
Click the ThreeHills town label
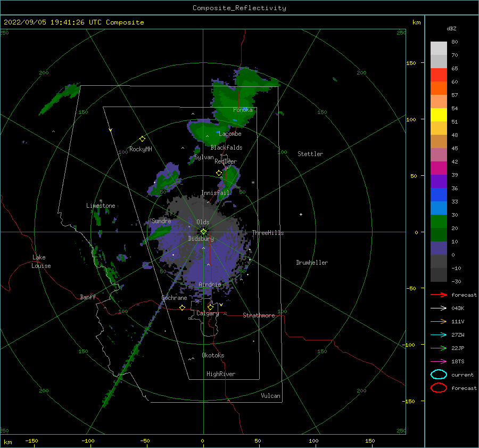pyautogui.click(x=268, y=233)
